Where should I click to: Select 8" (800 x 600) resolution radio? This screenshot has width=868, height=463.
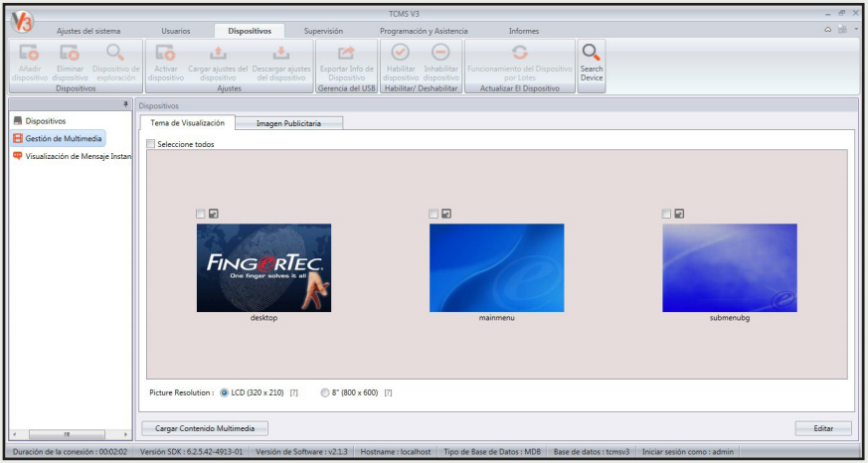point(325,392)
